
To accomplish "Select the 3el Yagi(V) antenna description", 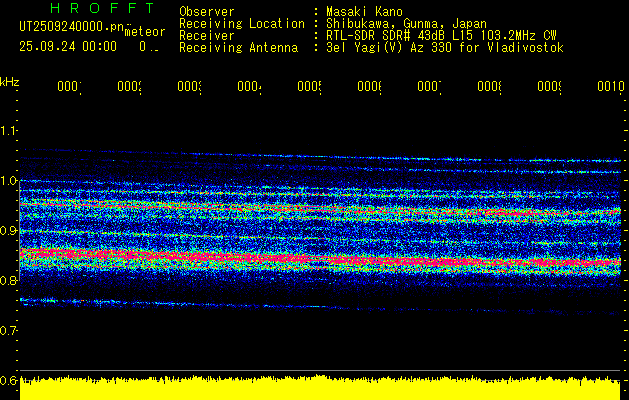I will coord(445,48).
